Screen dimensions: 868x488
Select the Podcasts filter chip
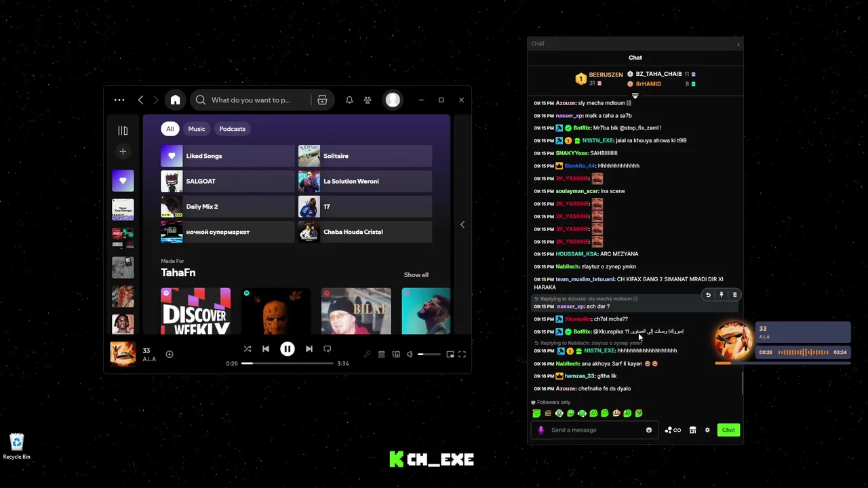click(232, 129)
